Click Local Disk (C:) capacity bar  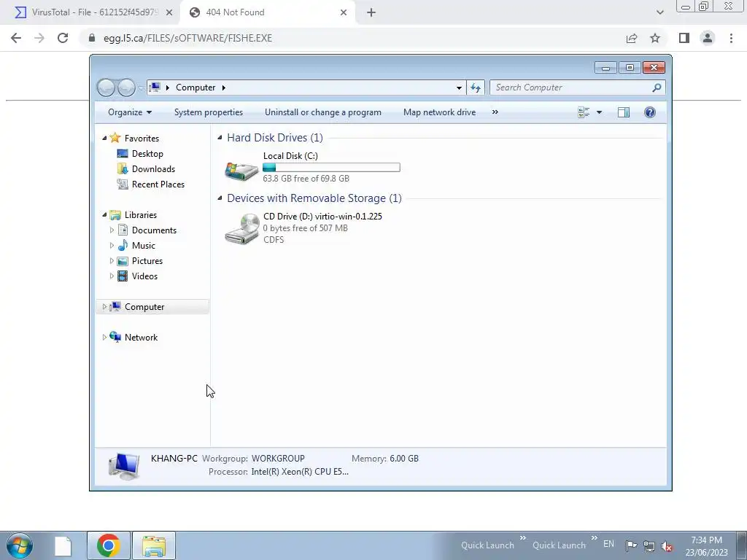(x=331, y=168)
